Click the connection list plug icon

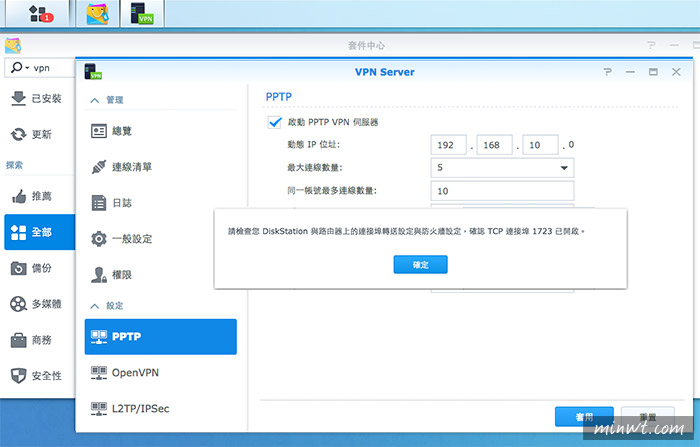tap(99, 167)
